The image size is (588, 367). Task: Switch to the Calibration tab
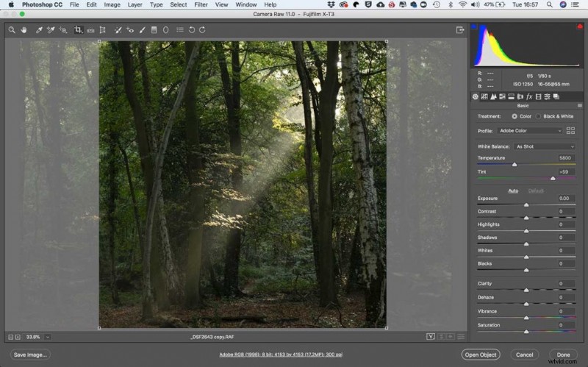point(538,97)
